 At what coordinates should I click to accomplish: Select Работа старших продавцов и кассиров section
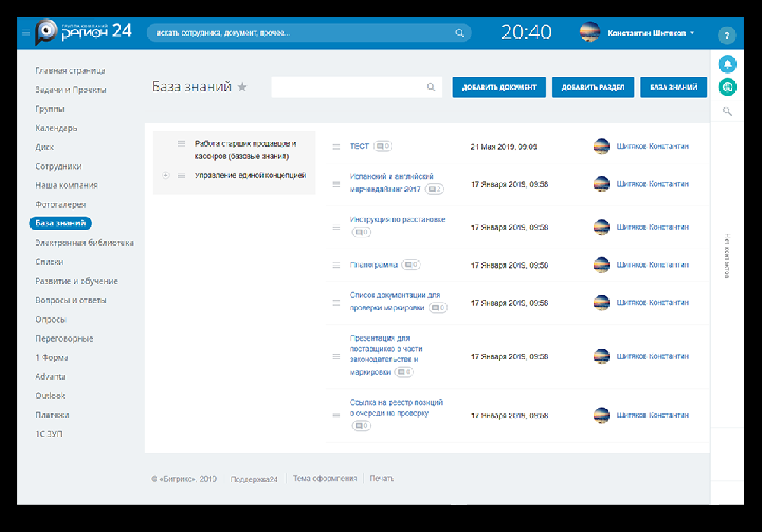245,150
